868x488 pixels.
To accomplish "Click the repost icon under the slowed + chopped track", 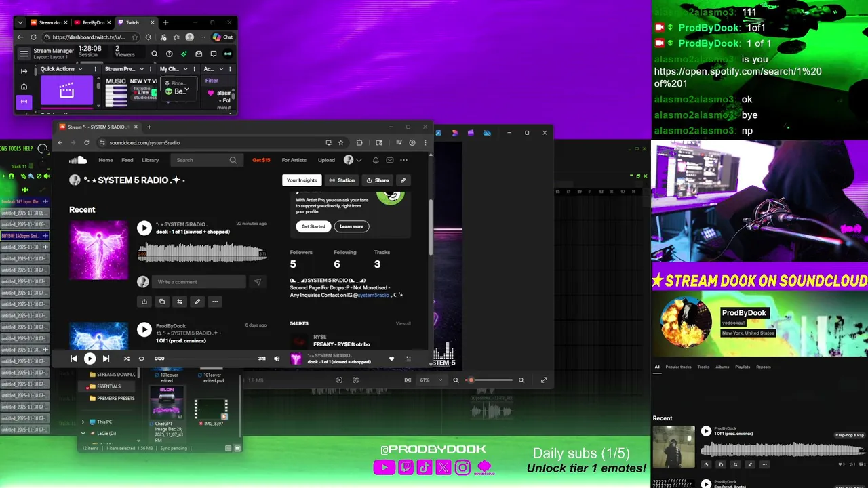I will point(179,302).
